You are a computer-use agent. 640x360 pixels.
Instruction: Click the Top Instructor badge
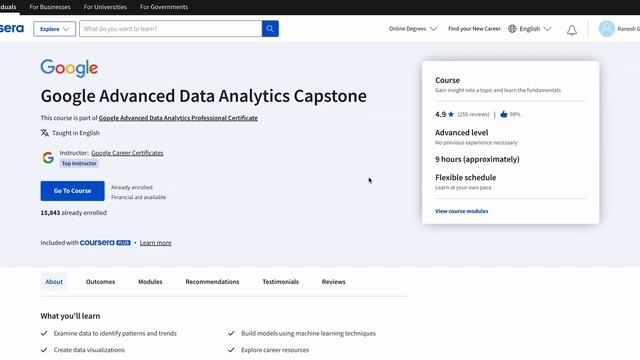(79, 163)
